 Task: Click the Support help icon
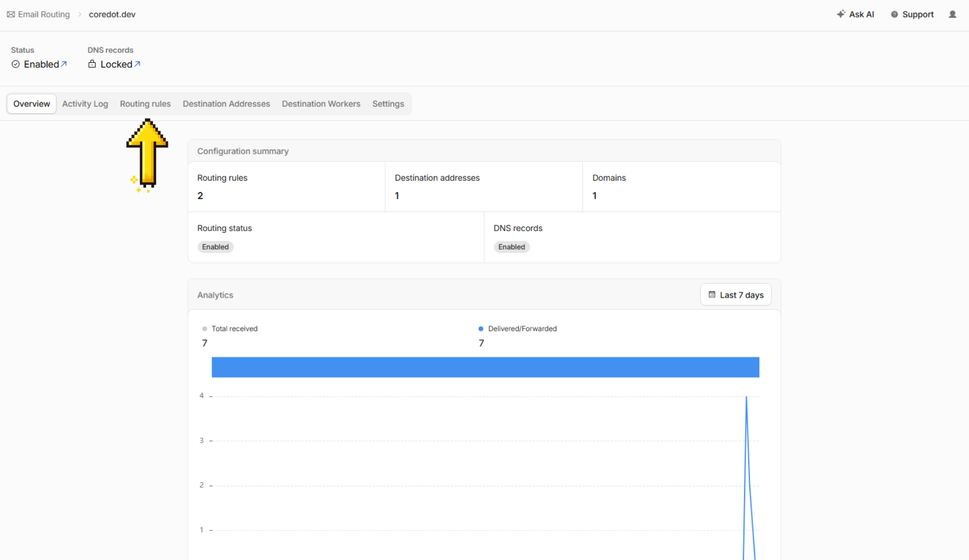(x=894, y=14)
